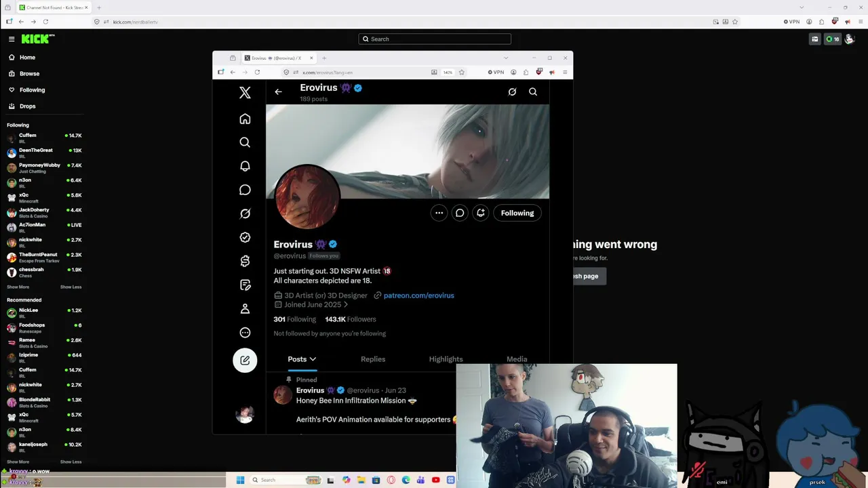Collapse Following list with Show Less
The image size is (868, 488).
[71, 287]
